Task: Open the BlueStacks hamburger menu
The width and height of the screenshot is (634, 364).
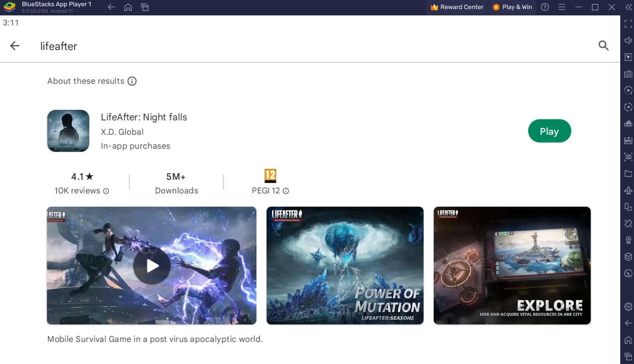Action: 562,7
